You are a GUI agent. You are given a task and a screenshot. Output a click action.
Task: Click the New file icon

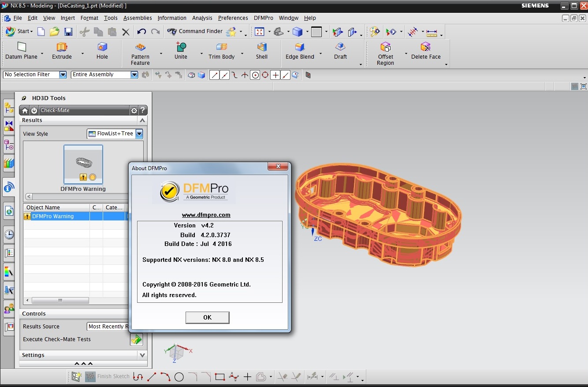[41, 32]
